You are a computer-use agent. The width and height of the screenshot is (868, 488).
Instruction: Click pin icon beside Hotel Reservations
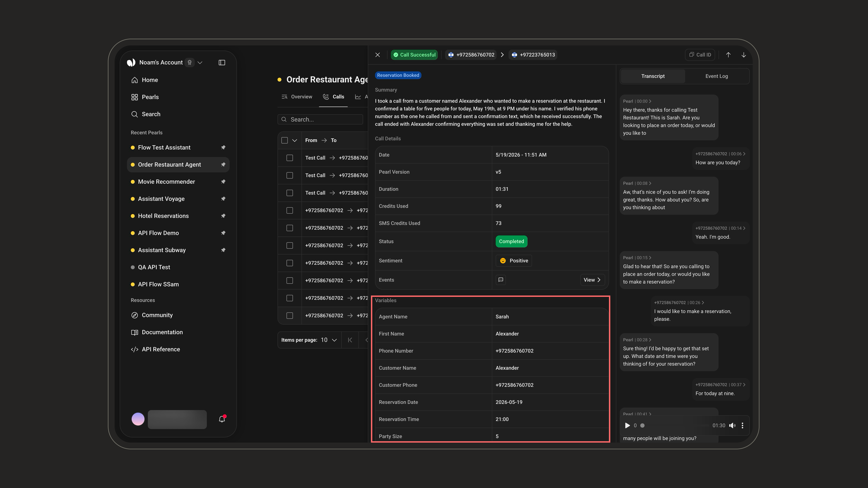tap(223, 216)
